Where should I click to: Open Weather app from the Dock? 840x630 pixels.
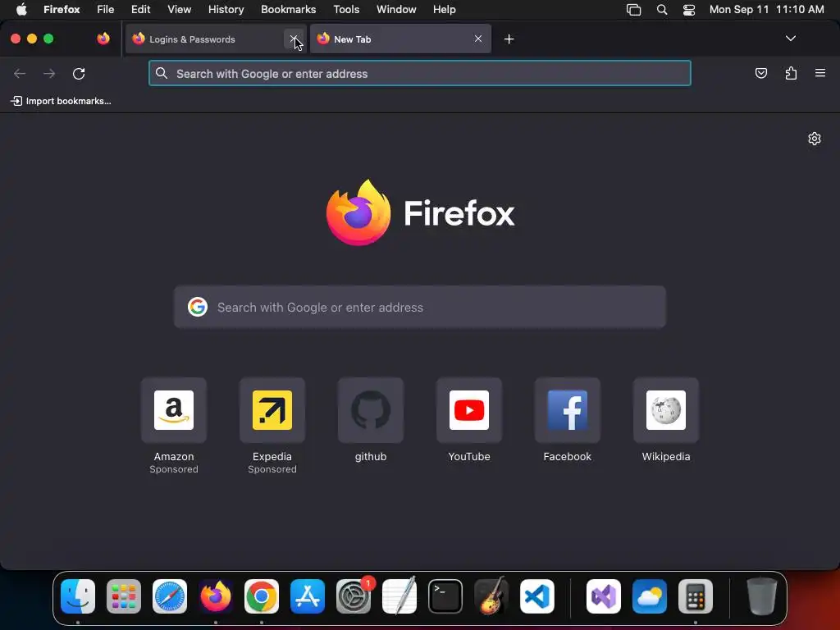tap(650, 596)
